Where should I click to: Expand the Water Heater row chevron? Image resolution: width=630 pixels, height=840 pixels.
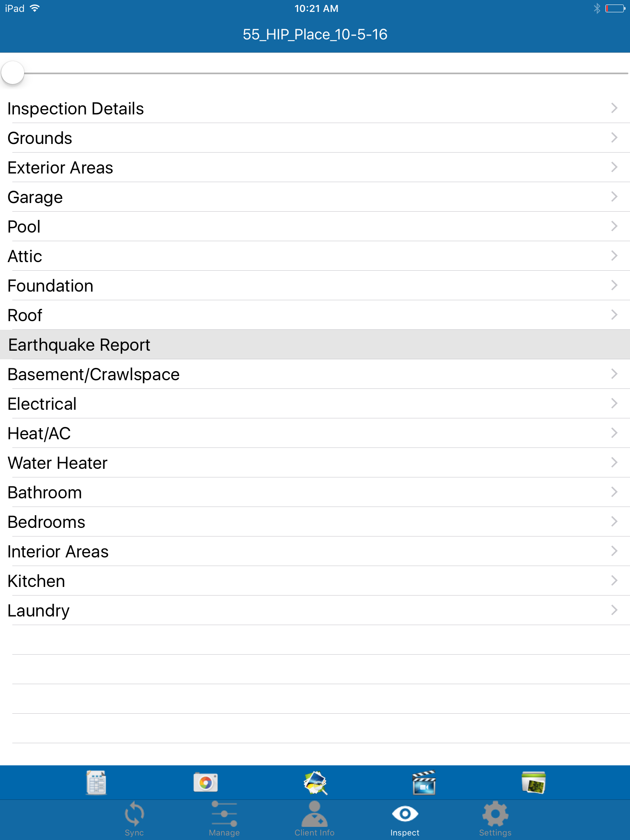[x=614, y=463]
